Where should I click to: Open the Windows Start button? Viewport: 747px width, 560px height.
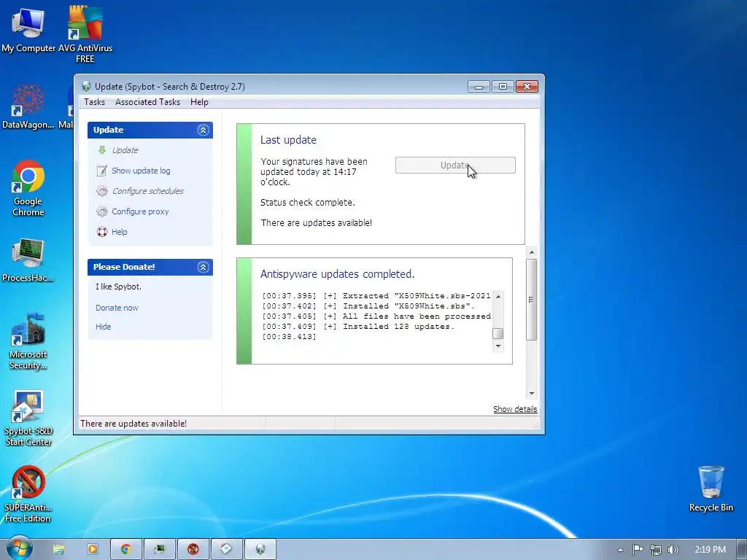tap(20, 549)
